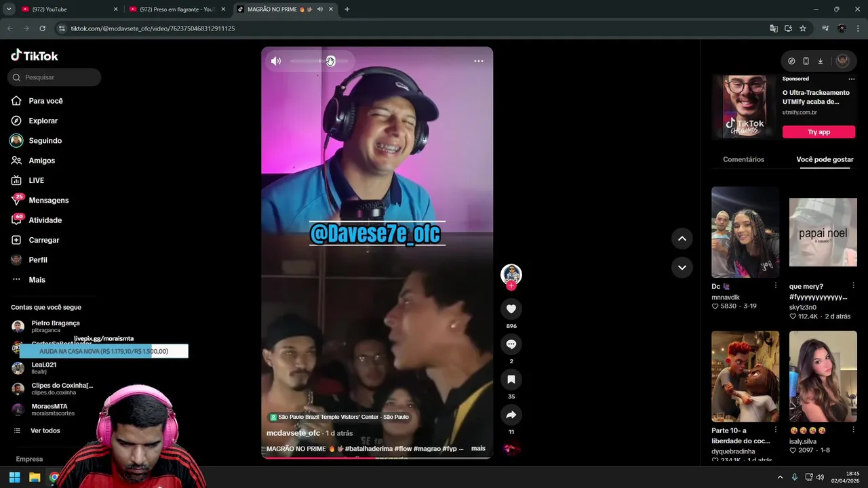
Task: Open the isaly.silva video thumbnail
Action: click(x=823, y=376)
